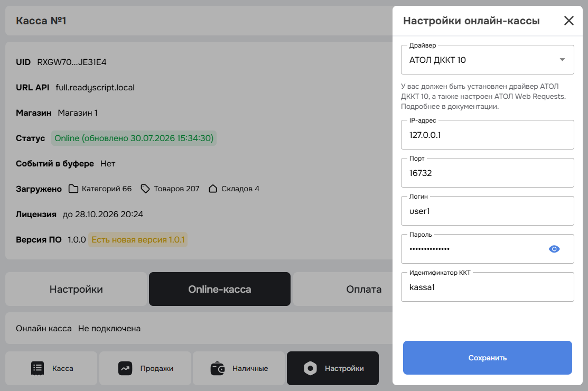Switch to the Online-касса tab
Screen dimensions: 588x391
[x=220, y=289]
